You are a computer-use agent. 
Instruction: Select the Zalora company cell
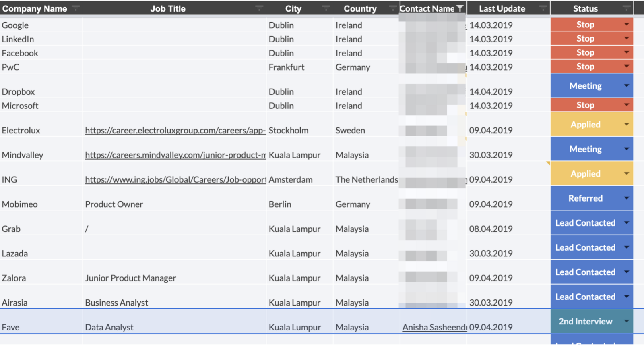coord(41,272)
